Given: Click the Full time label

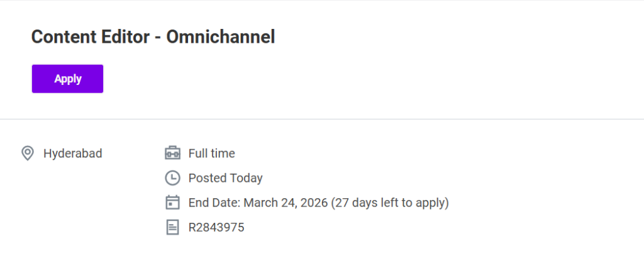Looking at the screenshot, I should point(211,153).
